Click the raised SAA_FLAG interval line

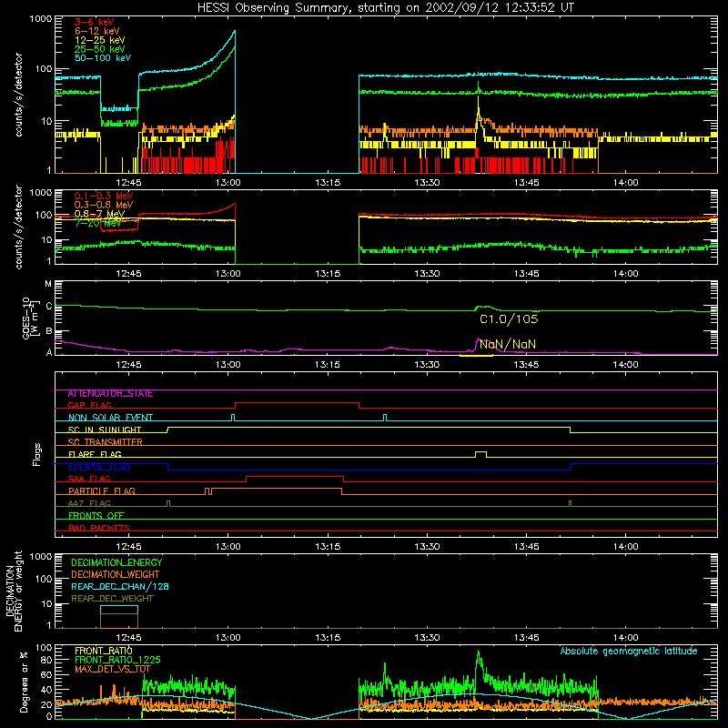(x=295, y=477)
